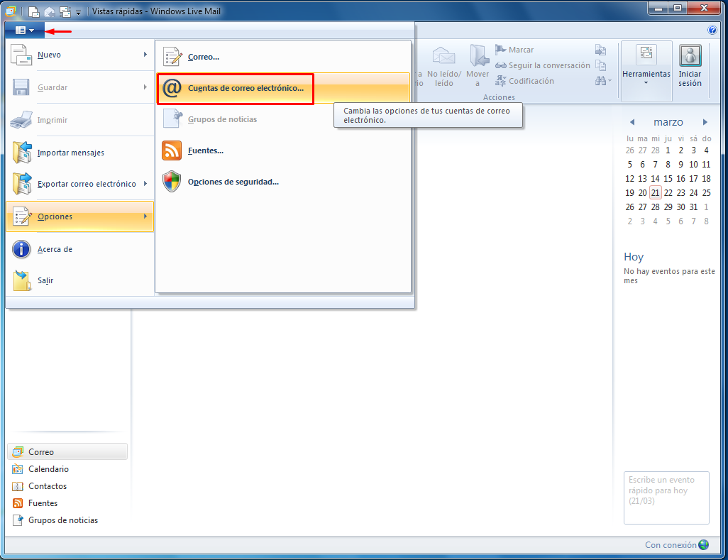This screenshot has width=728, height=560.
Task: Click the orange RSS Fuentes icon in submenu
Action: click(172, 150)
